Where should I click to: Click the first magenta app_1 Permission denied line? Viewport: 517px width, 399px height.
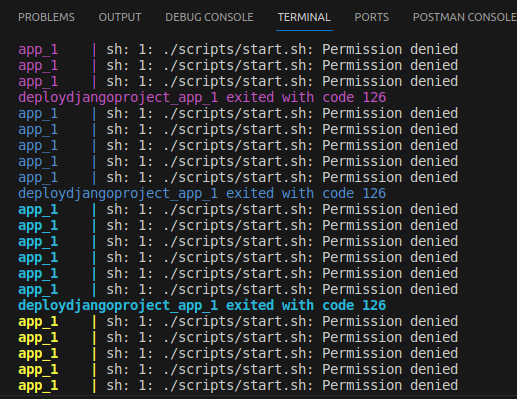238,50
